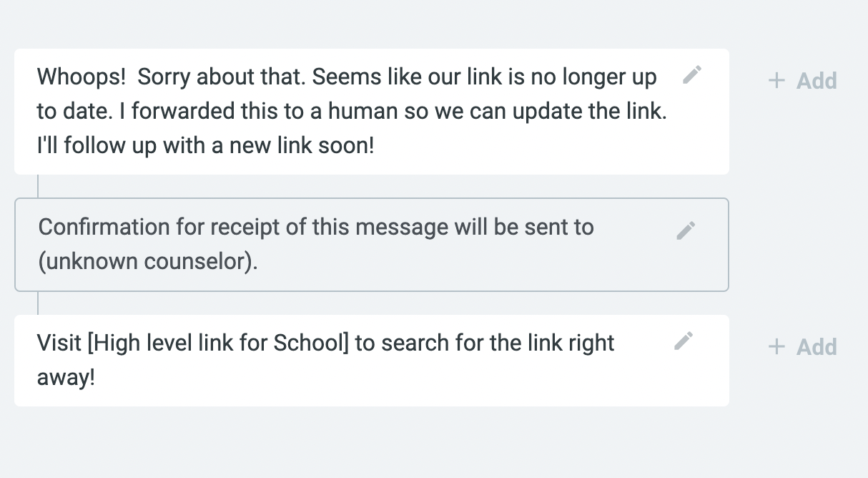
Task: Click 'I'll follow up with a new link soon!'
Action: [206, 146]
